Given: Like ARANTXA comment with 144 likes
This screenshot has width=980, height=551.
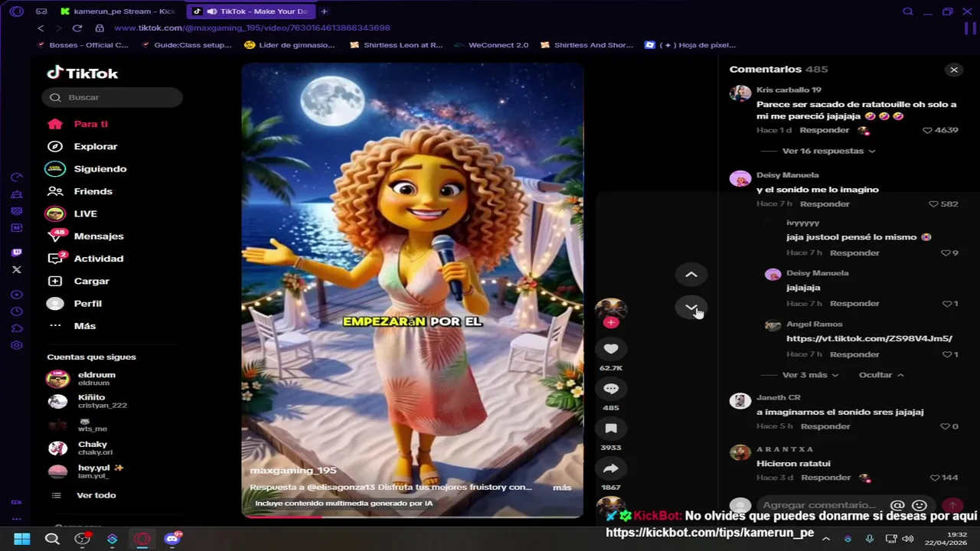Looking at the screenshot, I should [x=934, y=478].
